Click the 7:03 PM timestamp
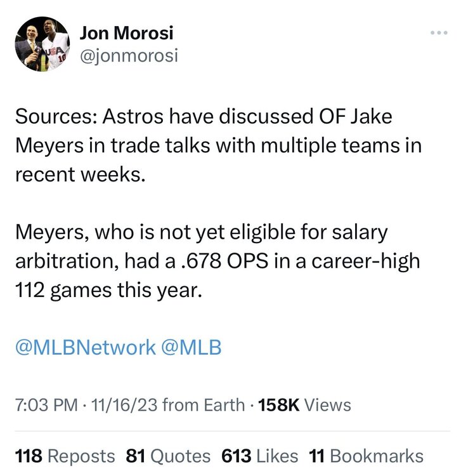 [x=43, y=404]
